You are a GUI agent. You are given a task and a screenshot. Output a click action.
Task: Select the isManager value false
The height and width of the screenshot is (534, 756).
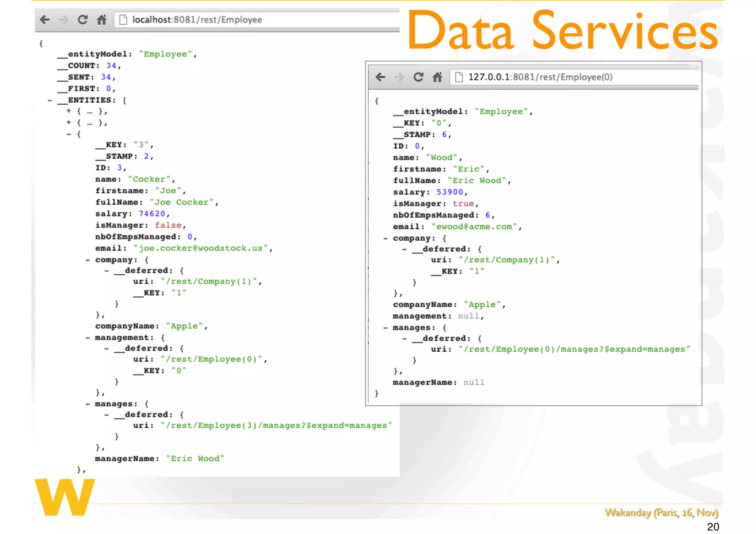[168, 225]
